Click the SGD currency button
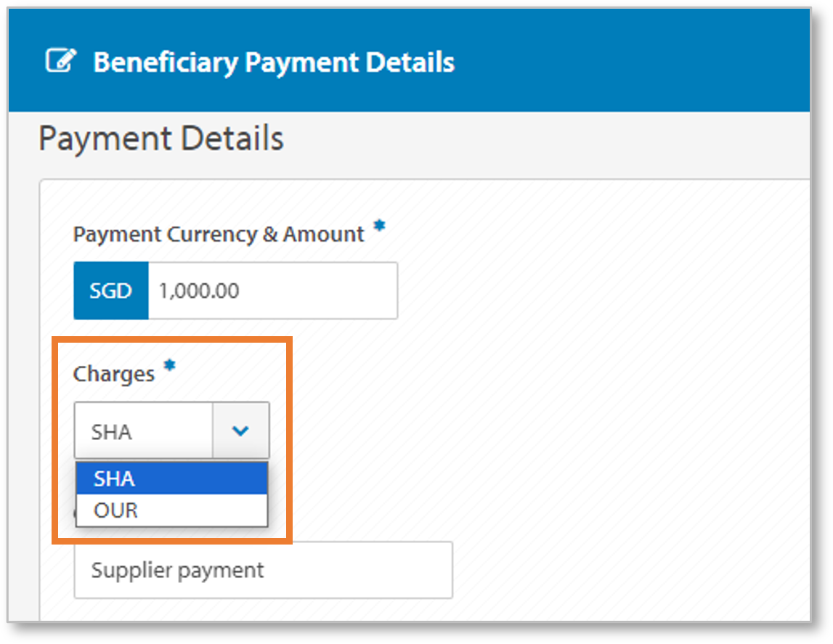 (x=111, y=291)
